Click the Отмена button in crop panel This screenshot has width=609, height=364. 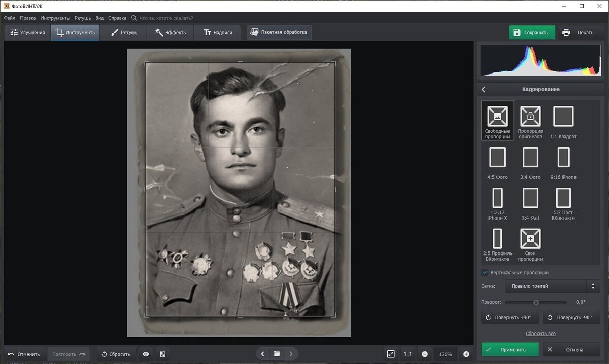click(571, 349)
